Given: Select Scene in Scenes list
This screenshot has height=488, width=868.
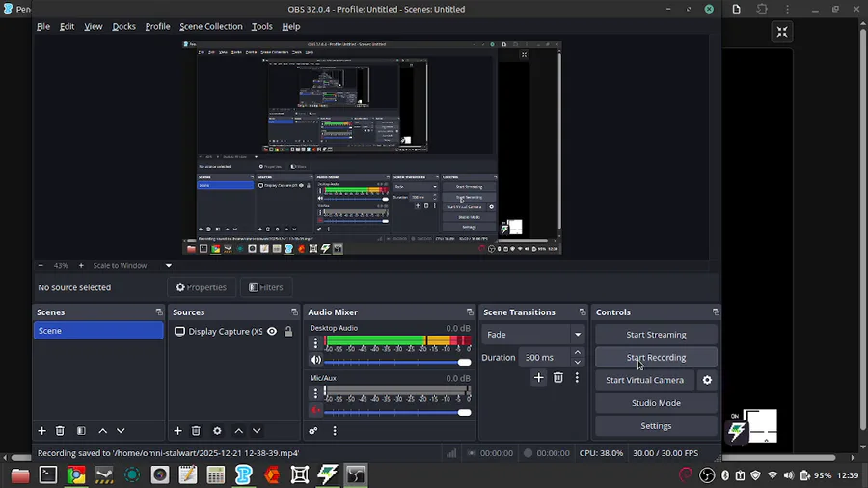Looking at the screenshot, I should [98, 330].
